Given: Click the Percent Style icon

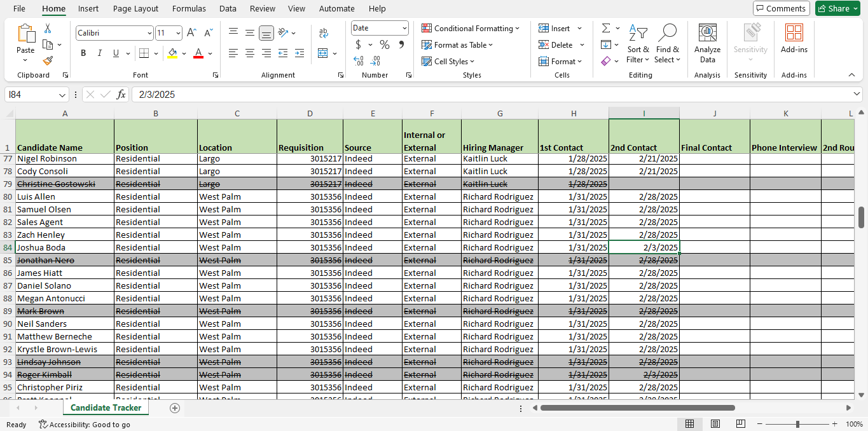Looking at the screenshot, I should coord(384,44).
